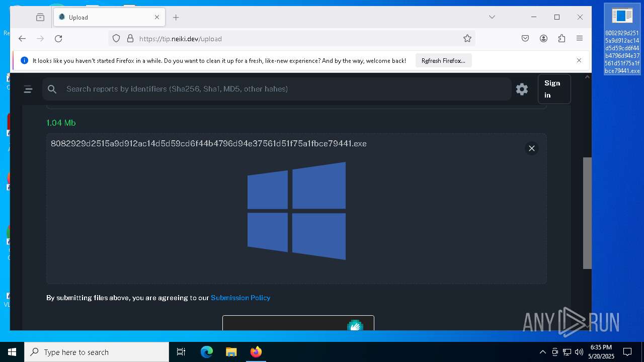
Task: Open the Extensions puzzle icon
Action: point(561,39)
